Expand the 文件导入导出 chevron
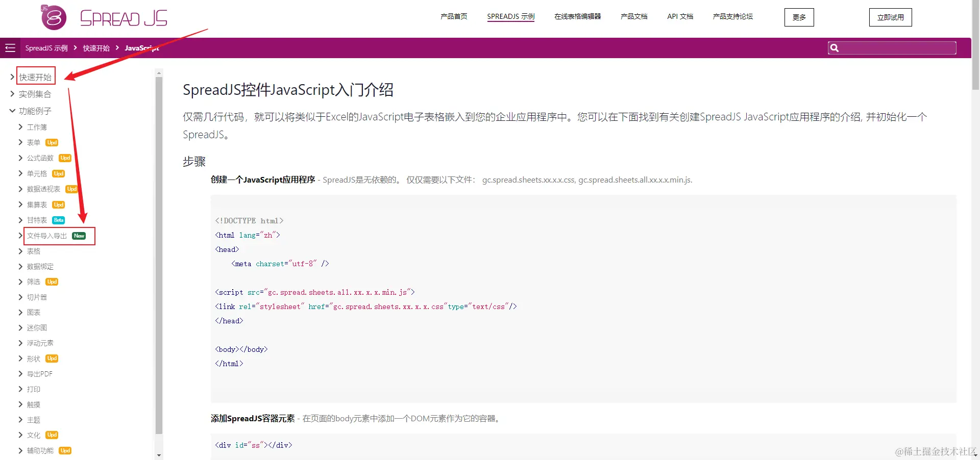Viewport: 980px width, 460px height. (x=20, y=236)
